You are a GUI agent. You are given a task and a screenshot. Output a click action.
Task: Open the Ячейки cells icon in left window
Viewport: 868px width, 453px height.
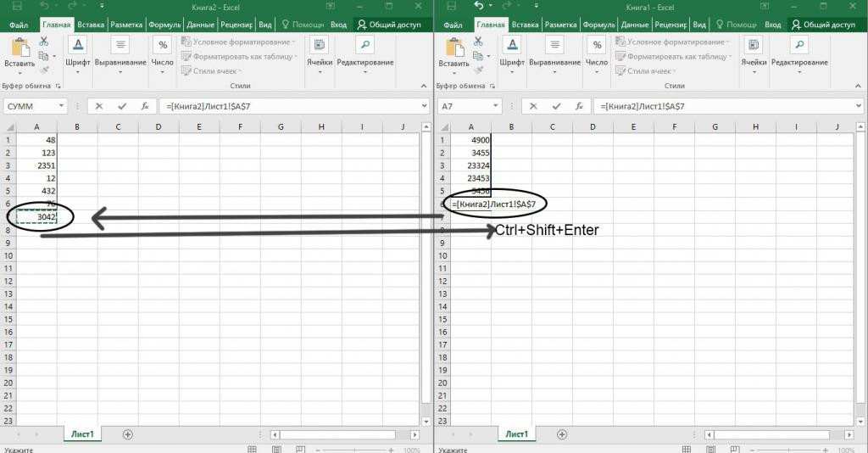(320, 45)
